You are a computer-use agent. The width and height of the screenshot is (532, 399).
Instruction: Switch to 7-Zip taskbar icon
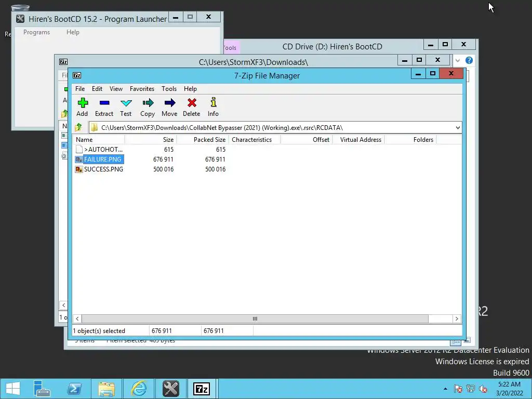[202, 389]
